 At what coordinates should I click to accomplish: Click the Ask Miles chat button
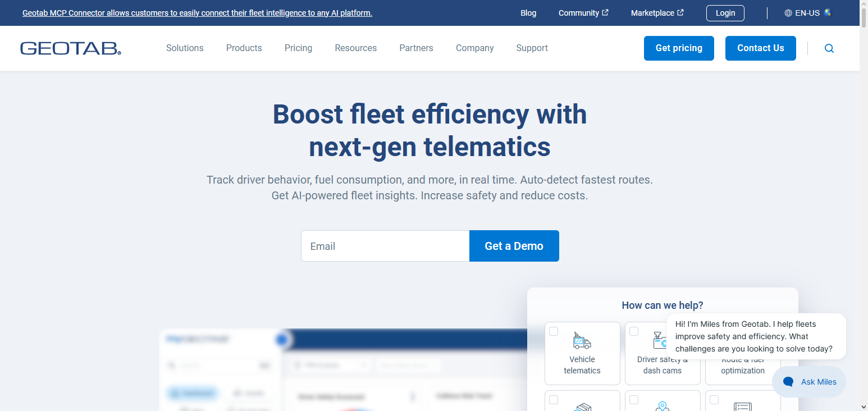point(809,382)
